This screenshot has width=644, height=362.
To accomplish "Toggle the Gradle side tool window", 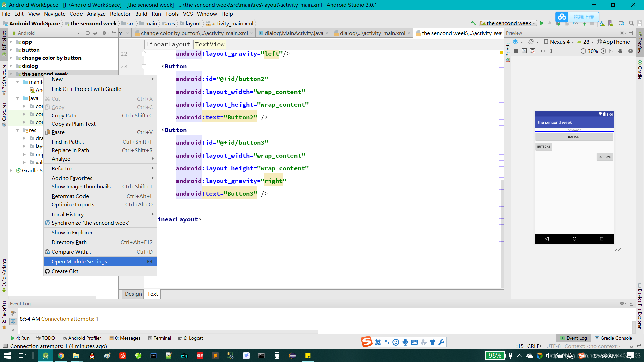I will [640, 70].
